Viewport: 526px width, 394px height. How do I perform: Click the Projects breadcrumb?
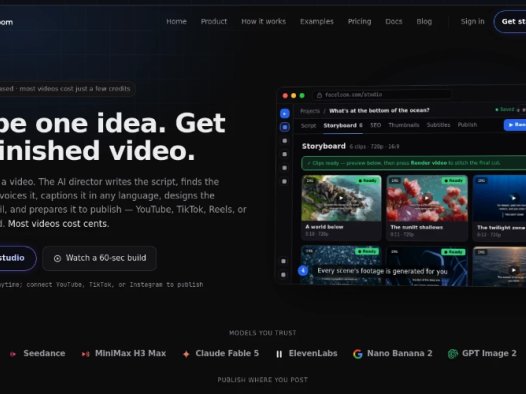[x=310, y=111]
